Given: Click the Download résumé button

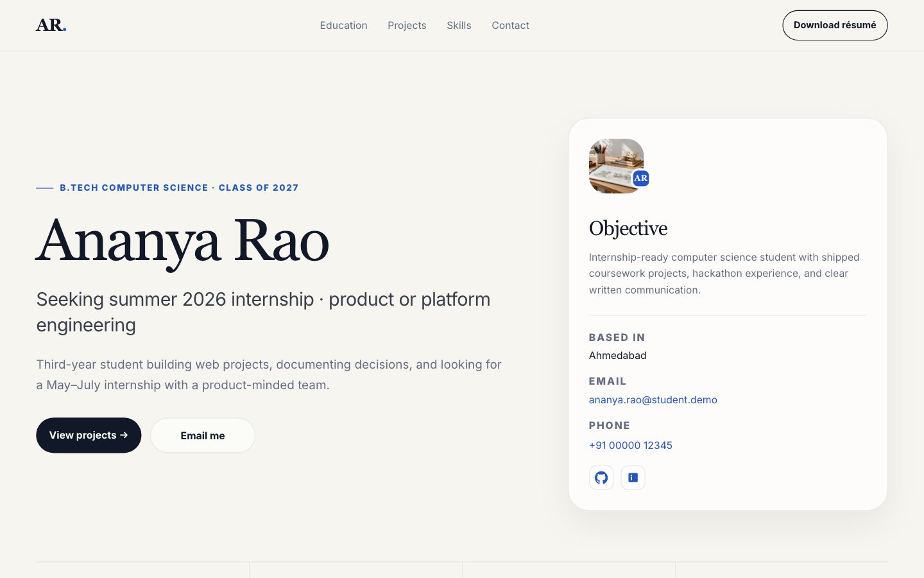Looking at the screenshot, I should click(835, 25).
